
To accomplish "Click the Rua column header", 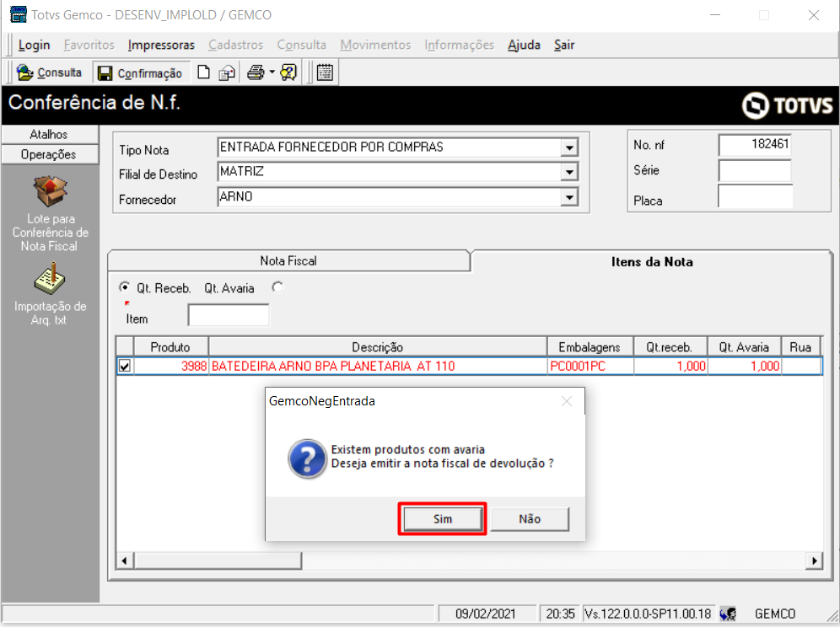I will (800, 347).
